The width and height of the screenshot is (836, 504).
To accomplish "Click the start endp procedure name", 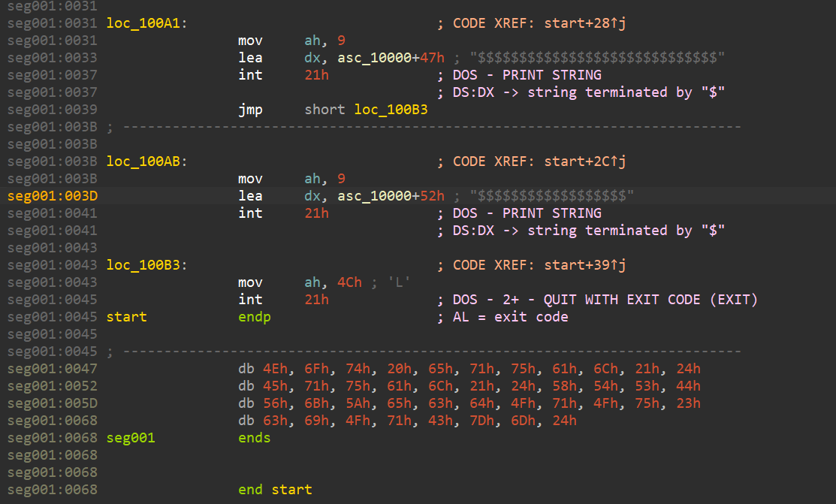I will tap(126, 317).
